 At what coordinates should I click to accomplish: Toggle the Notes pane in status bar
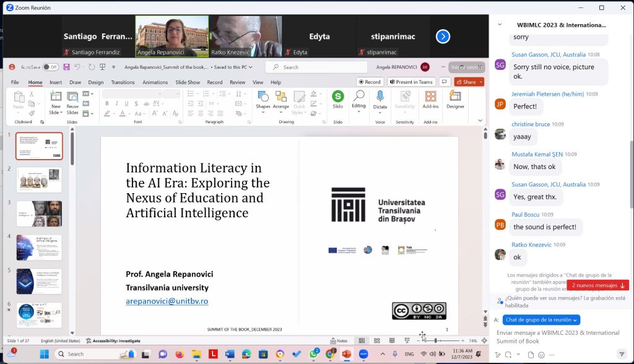[338, 340]
